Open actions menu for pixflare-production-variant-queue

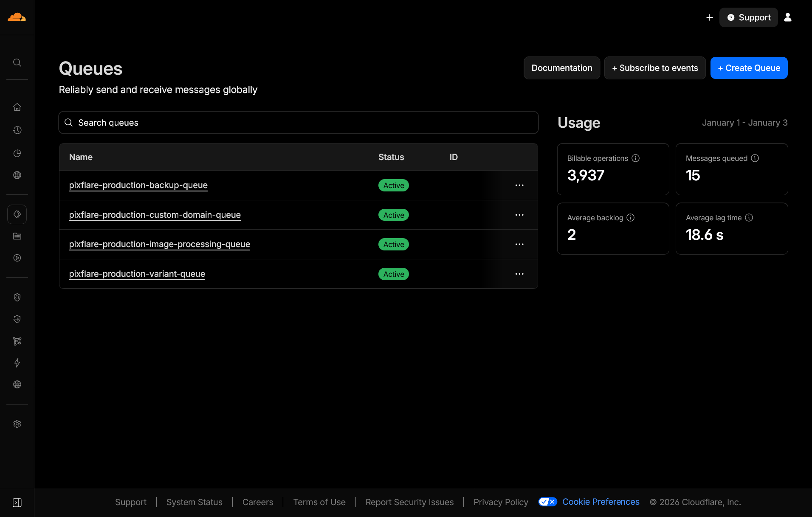pyautogui.click(x=519, y=274)
